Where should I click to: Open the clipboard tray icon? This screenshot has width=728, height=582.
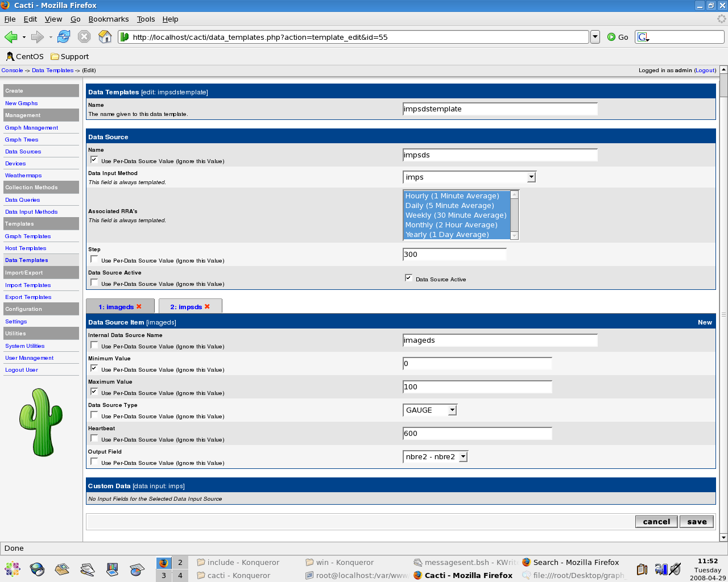point(642,569)
